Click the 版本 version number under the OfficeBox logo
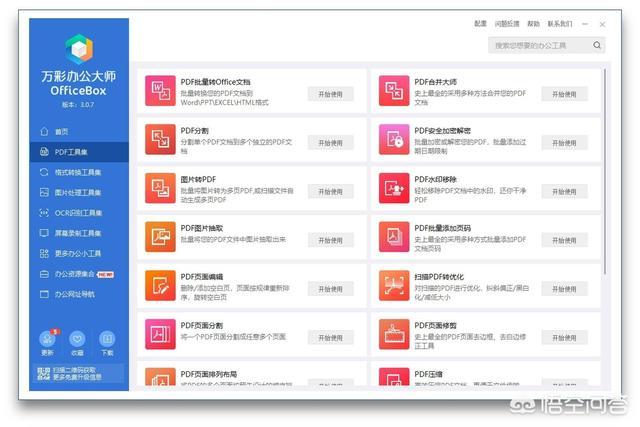This screenshot has width=640, height=427. click(x=78, y=105)
